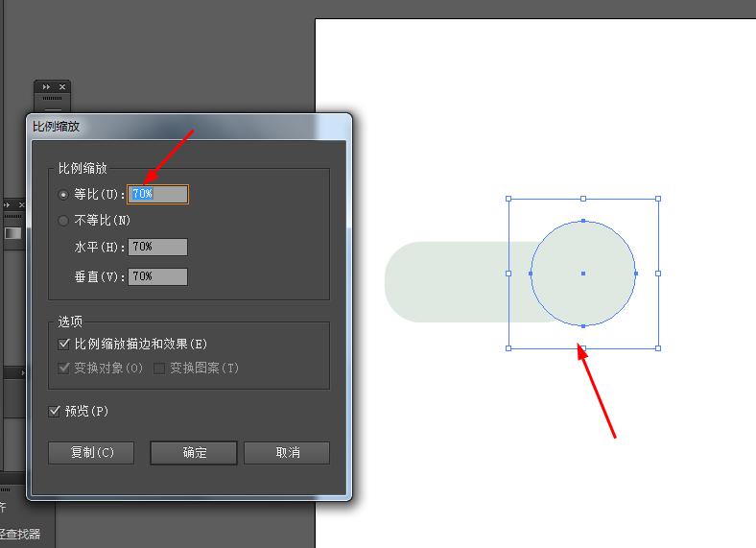
Task: Click the 水平(H) horizontal scale field
Action: (x=157, y=247)
